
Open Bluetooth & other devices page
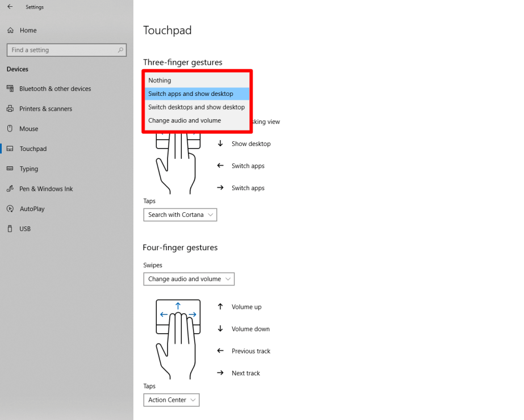tap(66, 89)
